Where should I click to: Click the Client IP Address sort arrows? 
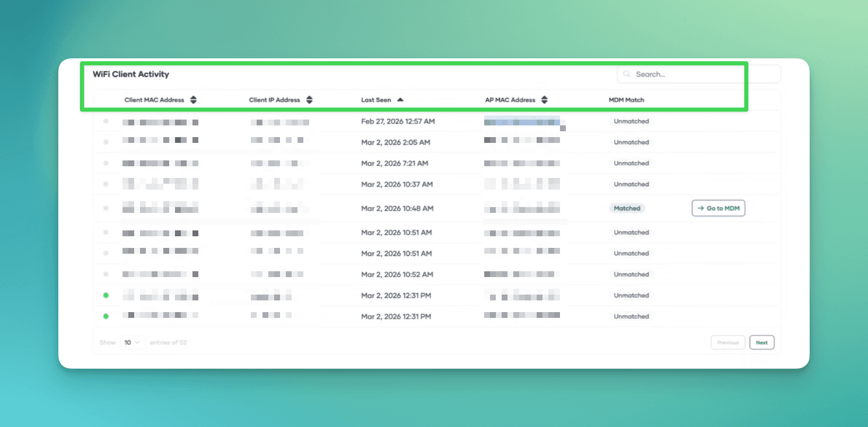[309, 99]
